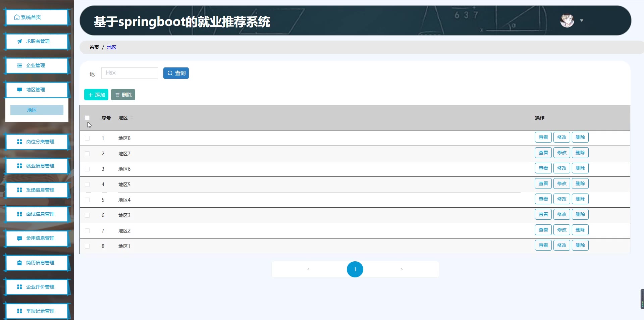This screenshot has width=644, height=320.
Task: Expand the 求职者管理 menu
Action: (37, 42)
